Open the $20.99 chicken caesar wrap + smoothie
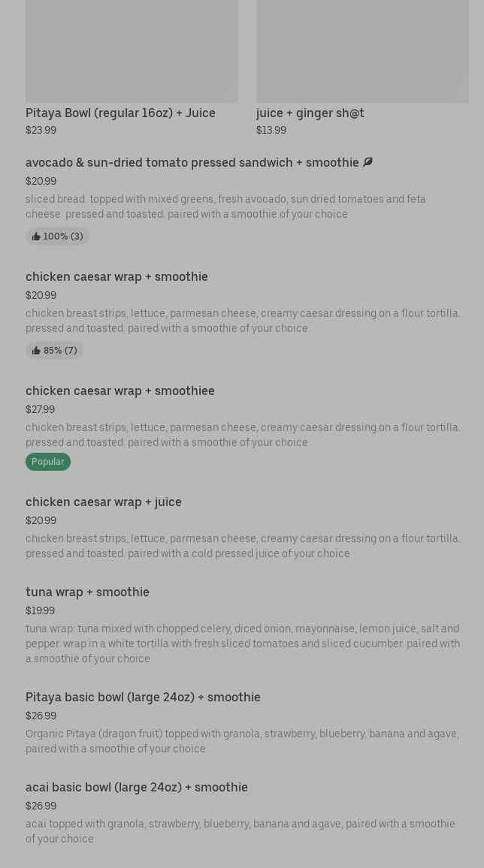The height and width of the screenshot is (868, 484). (x=116, y=276)
